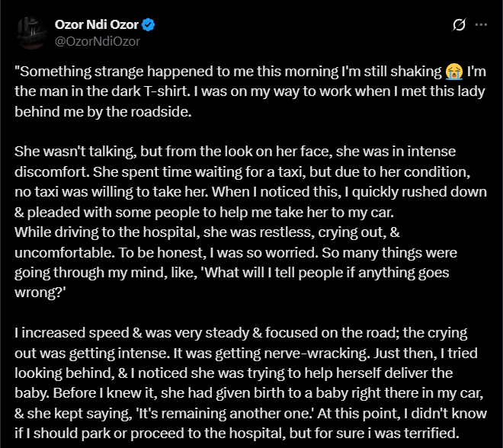Open the @OzorNdiOzor handle link
Image resolution: width=503 pixels, height=448 pixels.
tap(97, 41)
